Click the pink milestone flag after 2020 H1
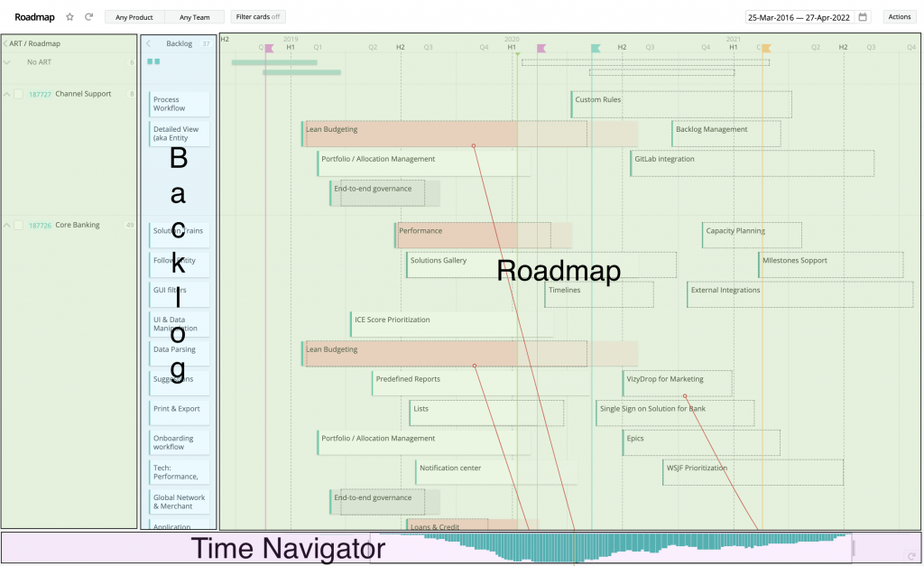 (x=541, y=49)
